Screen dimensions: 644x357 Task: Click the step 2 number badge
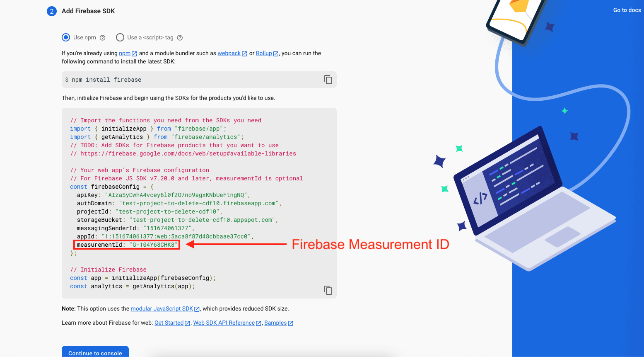52,11
